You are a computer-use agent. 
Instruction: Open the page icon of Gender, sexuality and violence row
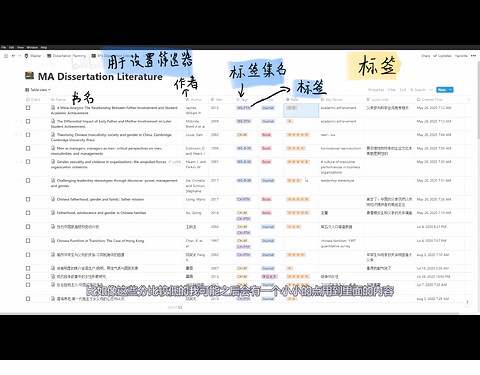[x=53, y=162]
